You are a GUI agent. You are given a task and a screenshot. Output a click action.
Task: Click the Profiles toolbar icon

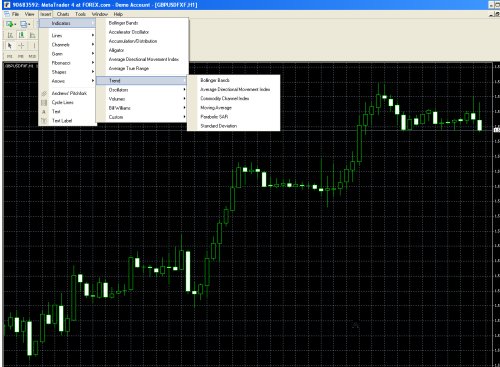(23, 24)
